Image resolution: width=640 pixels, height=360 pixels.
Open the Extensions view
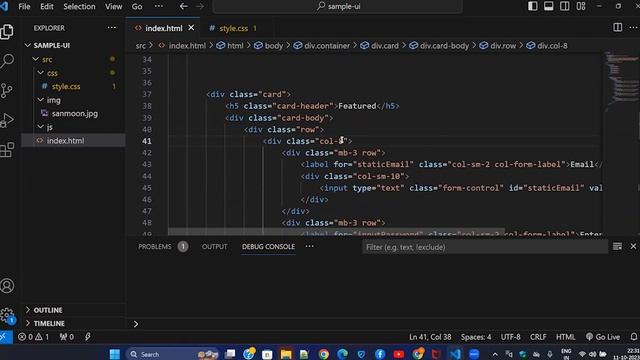7,150
